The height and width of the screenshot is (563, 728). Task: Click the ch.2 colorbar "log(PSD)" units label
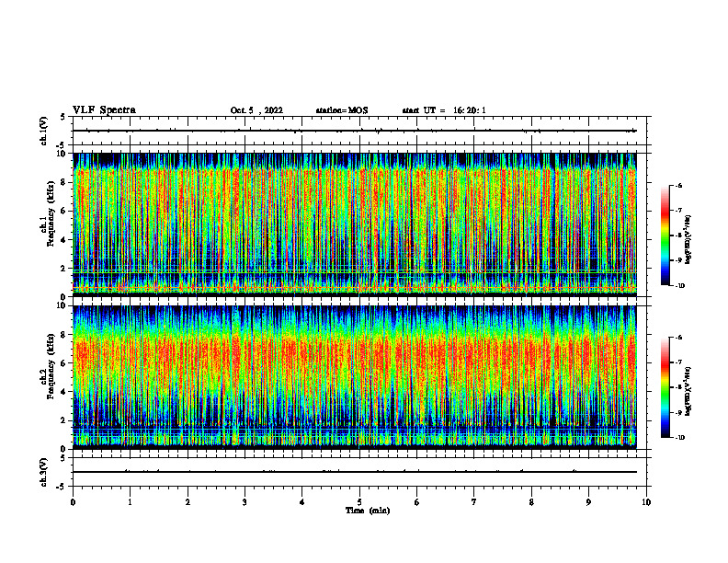tap(688, 392)
